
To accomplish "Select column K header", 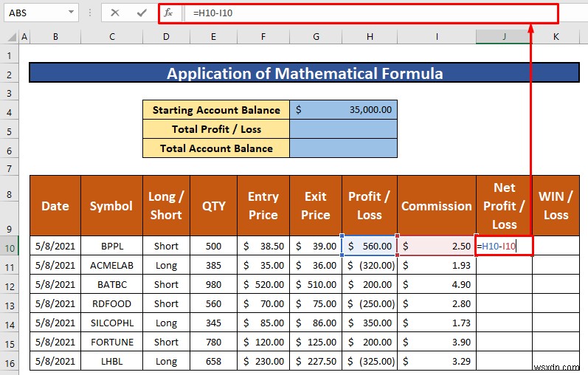I will (556, 37).
